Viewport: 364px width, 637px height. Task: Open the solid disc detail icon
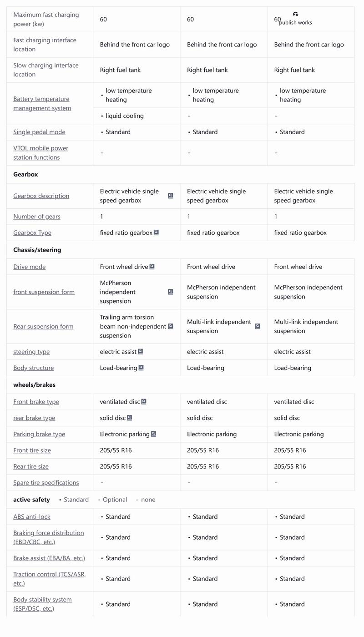(x=130, y=418)
